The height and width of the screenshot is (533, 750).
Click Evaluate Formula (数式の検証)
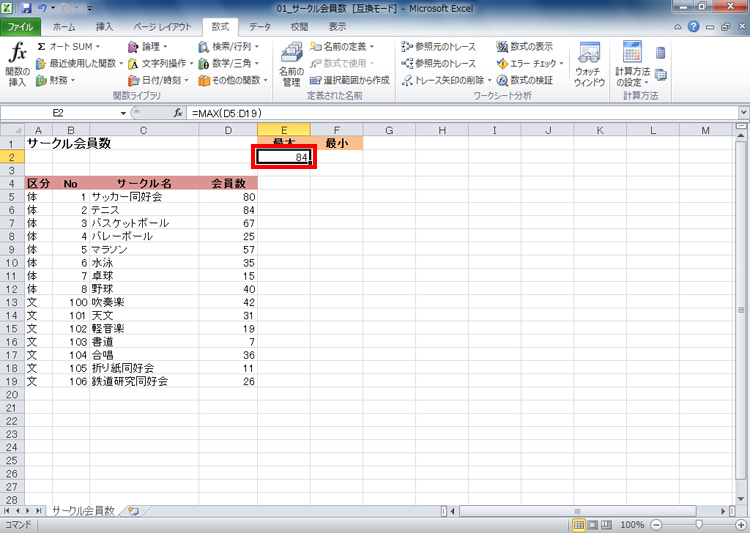click(525, 80)
